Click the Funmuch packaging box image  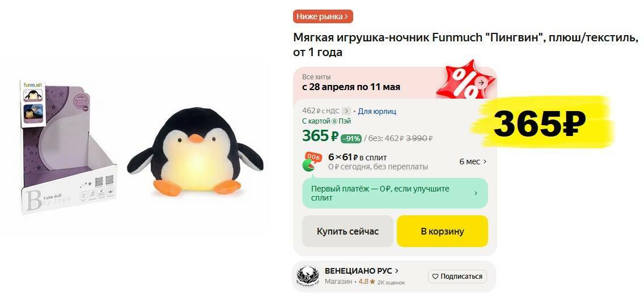pyautogui.click(x=68, y=147)
